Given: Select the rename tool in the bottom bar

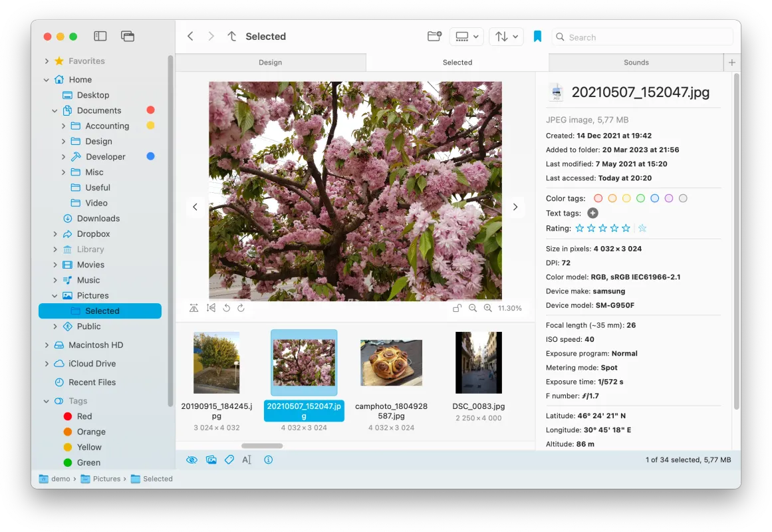Looking at the screenshot, I should tap(247, 460).
